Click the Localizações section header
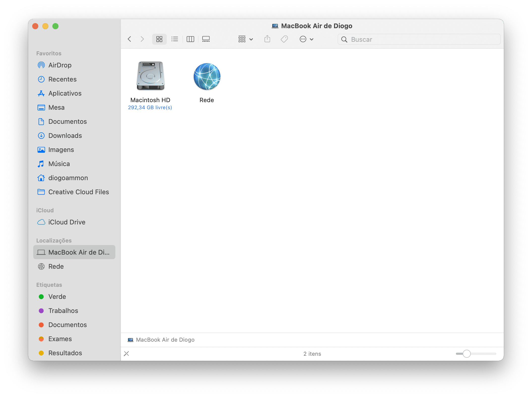Viewport: 532px width, 398px height. point(54,241)
